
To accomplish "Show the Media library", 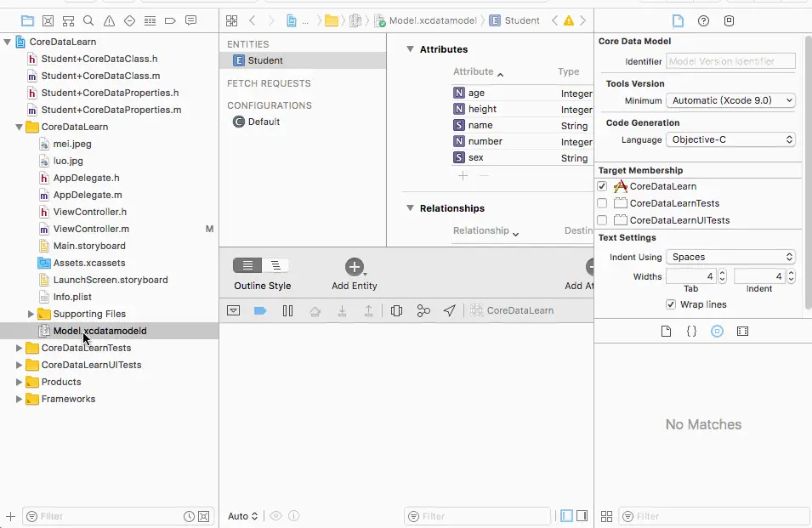I will tap(742, 332).
